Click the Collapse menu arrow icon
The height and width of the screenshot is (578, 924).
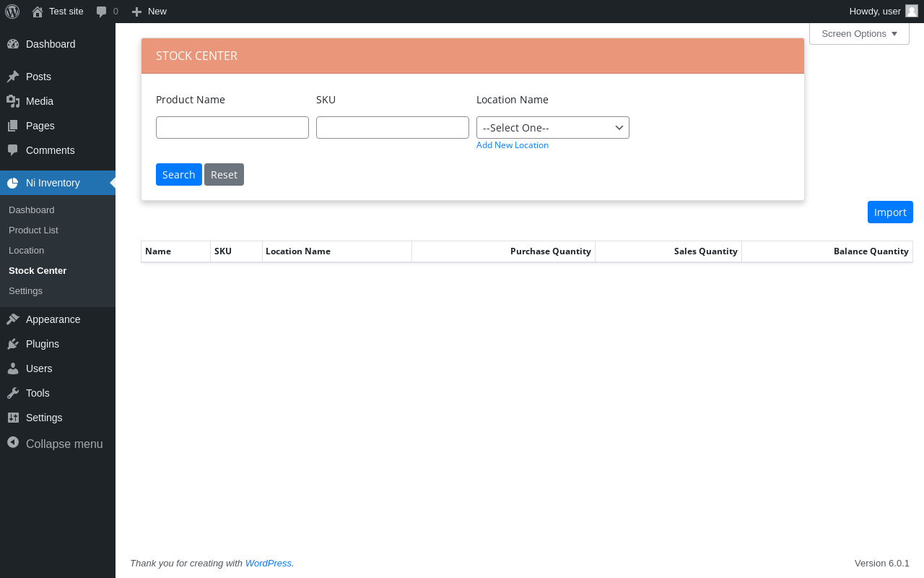pyautogui.click(x=13, y=442)
